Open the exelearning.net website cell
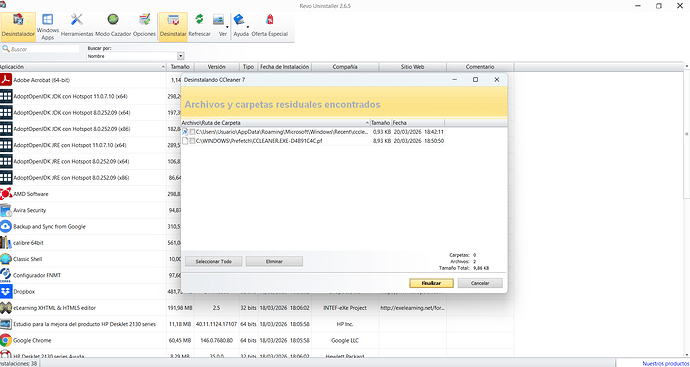The image size is (690, 367). click(x=412, y=308)
